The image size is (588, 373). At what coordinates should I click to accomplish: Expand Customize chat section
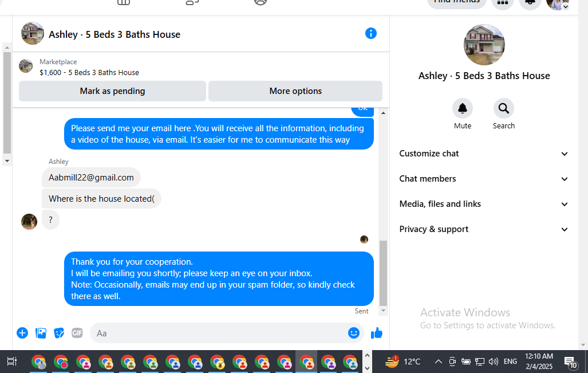coord(483,154)
